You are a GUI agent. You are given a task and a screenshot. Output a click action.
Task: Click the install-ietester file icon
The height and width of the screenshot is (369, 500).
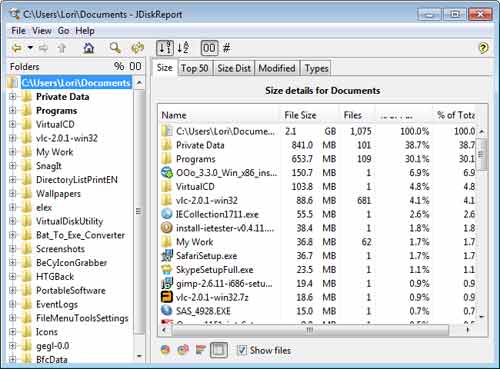167,228
